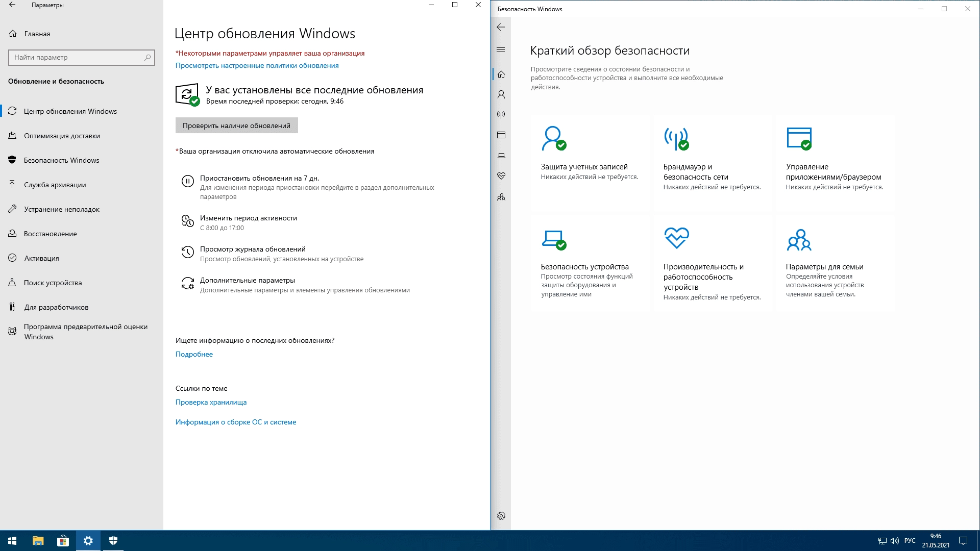
Task: Select Troubleshoot in the sidebar
Action: click(82, 209)
